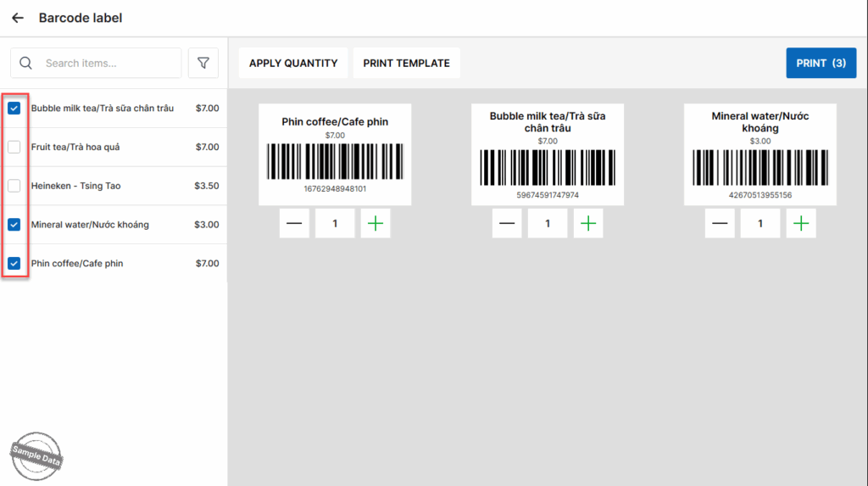The width and height of the screenshot is (868, 486).
Task: Click the Bubble milk tea barcode preview
Action: (548, 154)
